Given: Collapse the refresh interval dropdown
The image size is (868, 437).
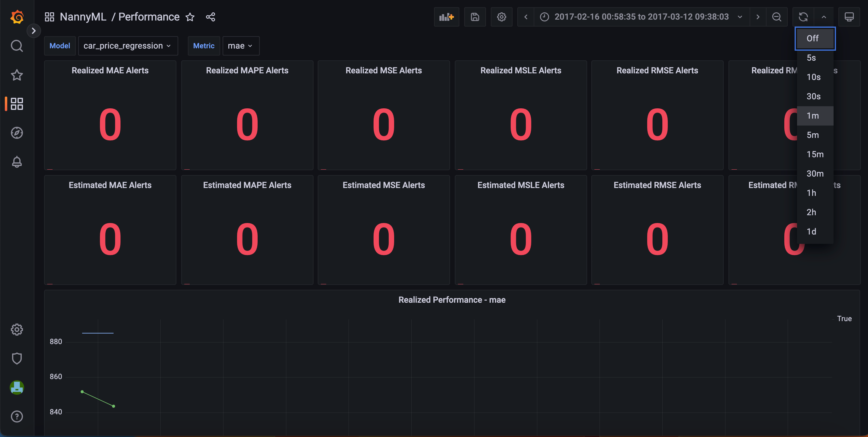Looking at the screenshot, I should click(x=824, y=17).
